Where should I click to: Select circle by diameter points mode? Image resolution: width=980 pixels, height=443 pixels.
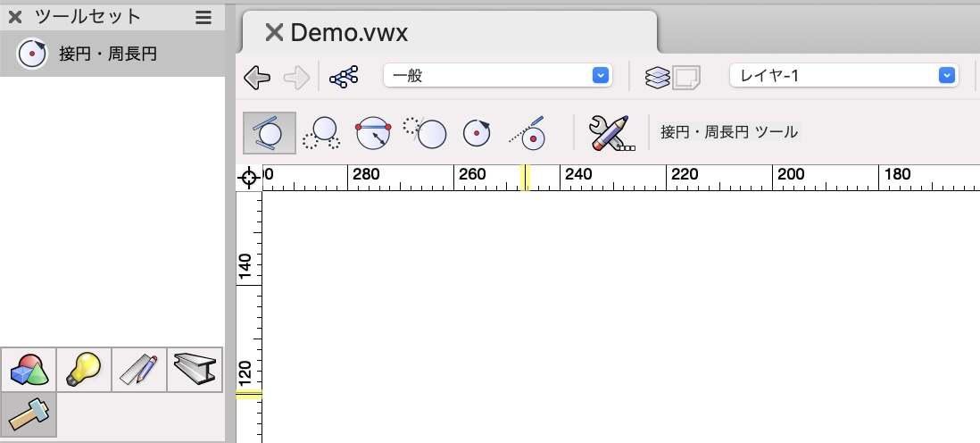point(373,133)
